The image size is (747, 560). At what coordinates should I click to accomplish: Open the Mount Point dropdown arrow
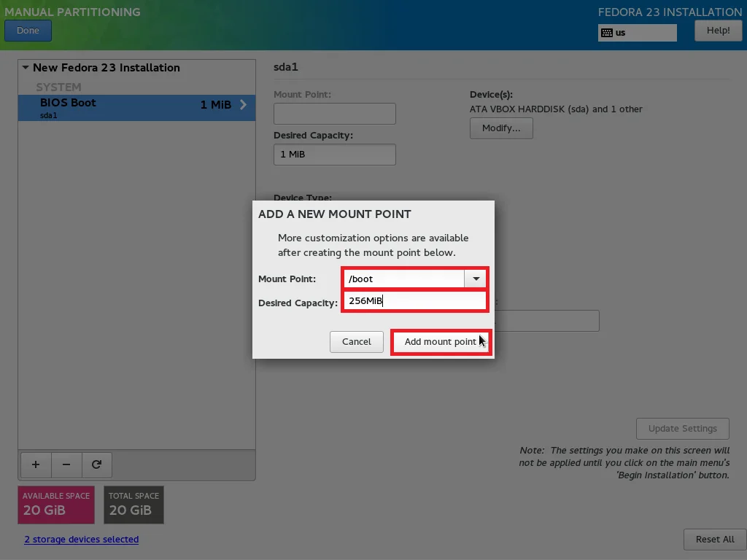coord(476,279)
